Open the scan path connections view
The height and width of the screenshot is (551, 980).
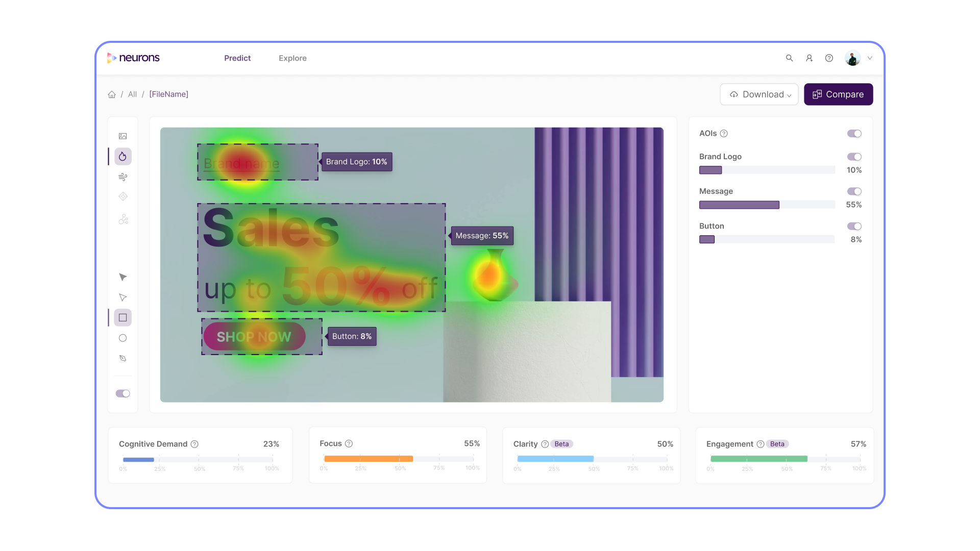122,219
